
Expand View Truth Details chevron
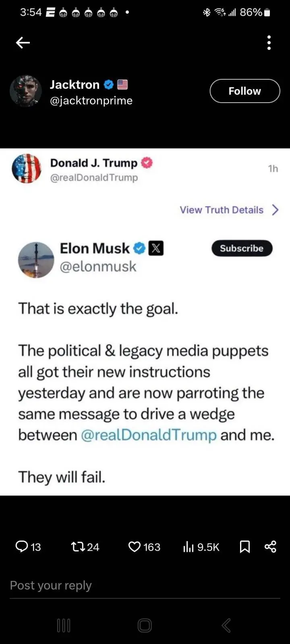click(x=275, y=210)
